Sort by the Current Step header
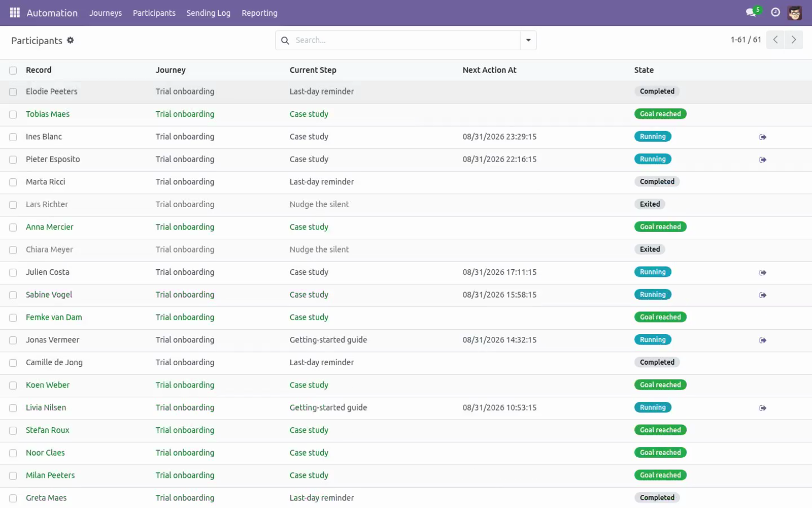 (313, 70)
